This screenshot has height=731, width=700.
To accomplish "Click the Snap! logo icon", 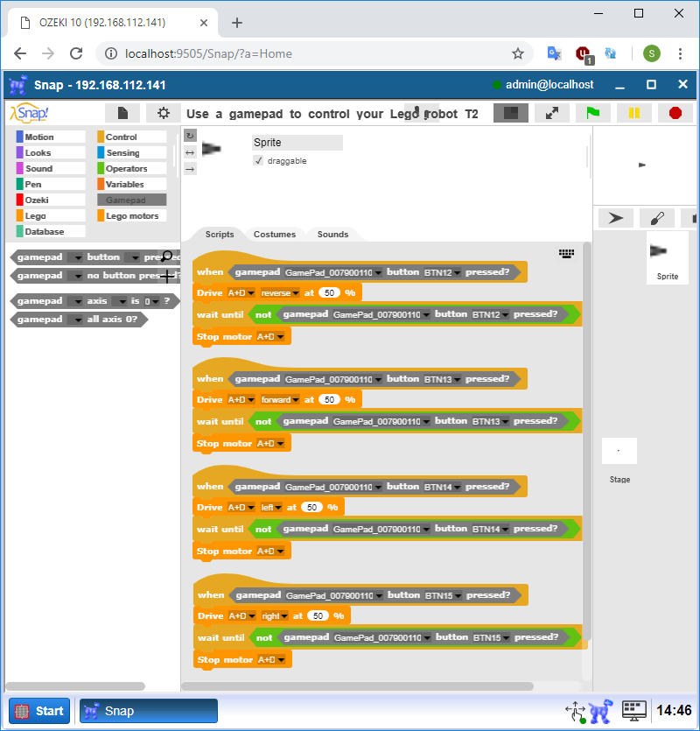I will pyautogui.click(x=30, y=113).
